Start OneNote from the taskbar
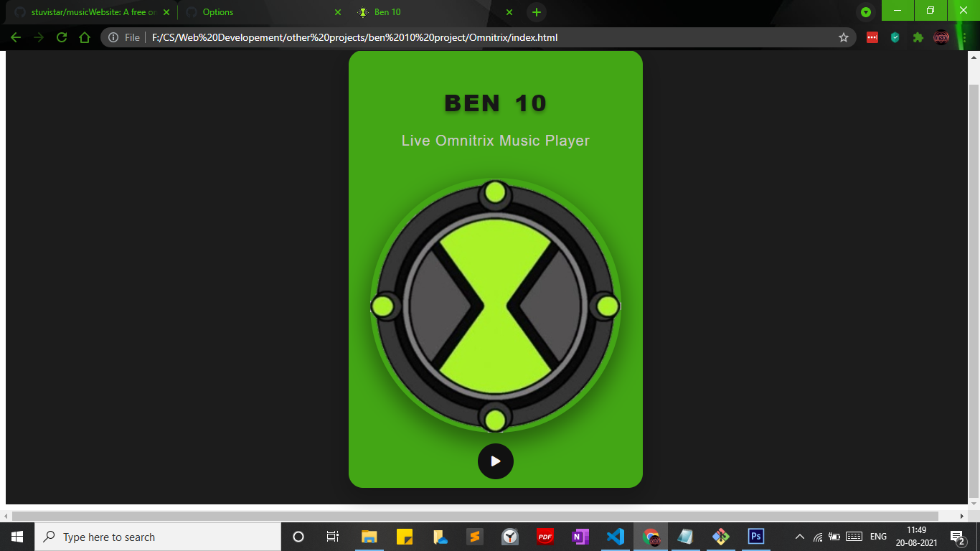 (580, 537)
